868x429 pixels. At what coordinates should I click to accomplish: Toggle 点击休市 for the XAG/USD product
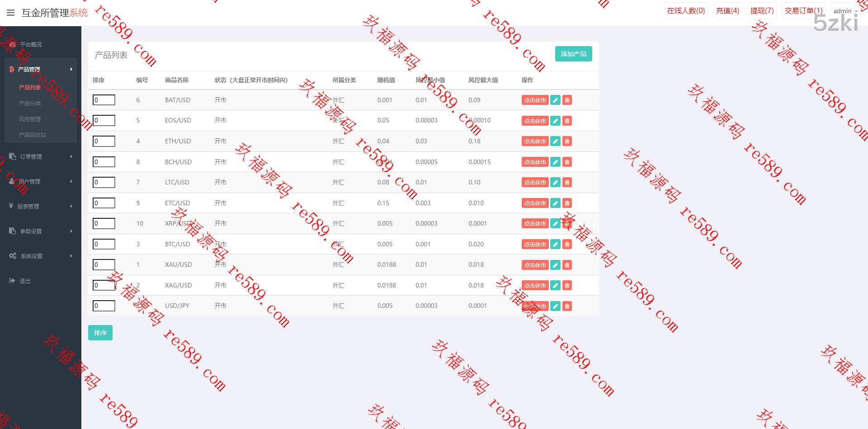[535, 286]
